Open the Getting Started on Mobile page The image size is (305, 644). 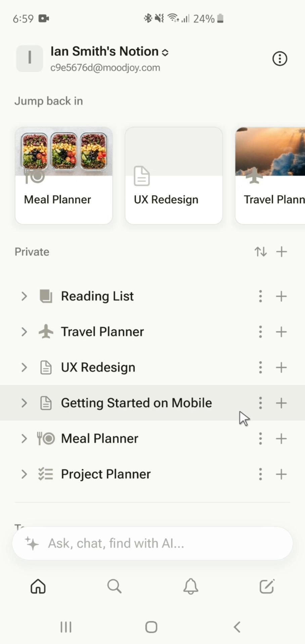(x=136, y=403)
